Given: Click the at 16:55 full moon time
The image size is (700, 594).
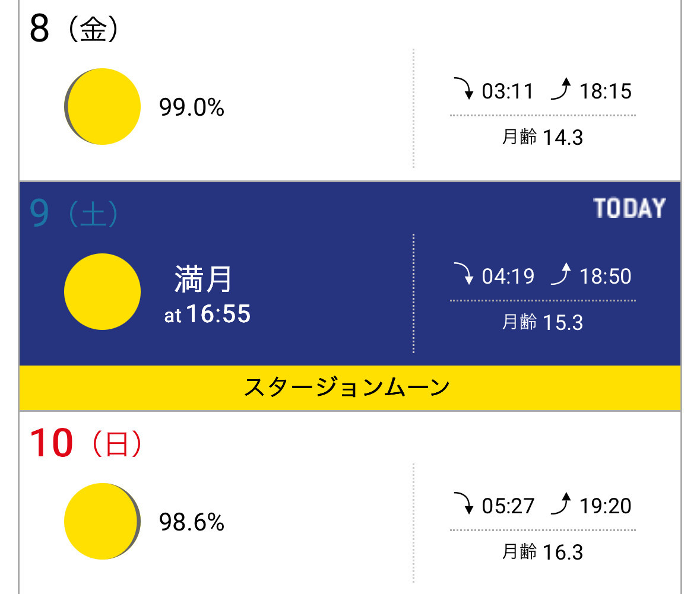Looking at the screenshot, I should coord(207,314).
